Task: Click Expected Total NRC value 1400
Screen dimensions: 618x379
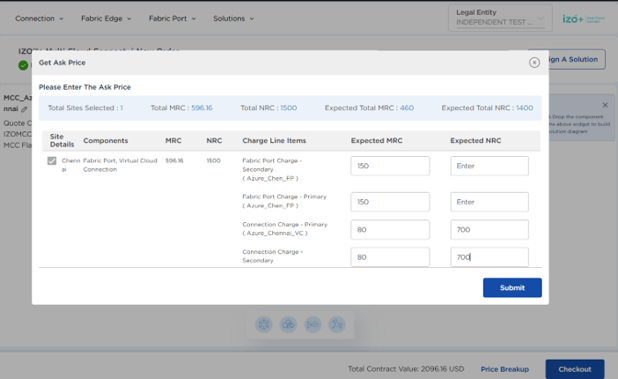Action: tap(525, 108)
